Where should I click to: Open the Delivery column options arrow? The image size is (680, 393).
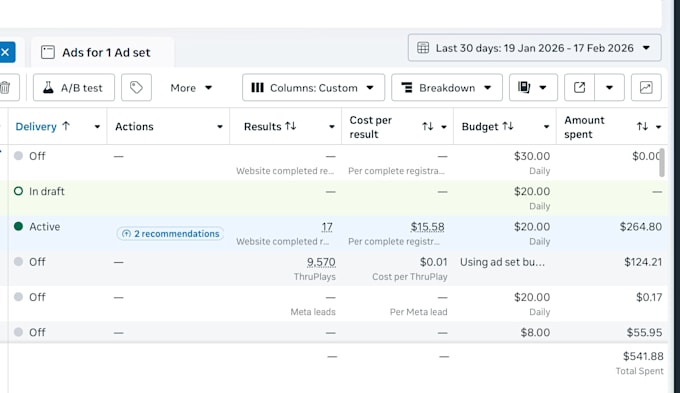pyautogui.click(x=97, y=127)
